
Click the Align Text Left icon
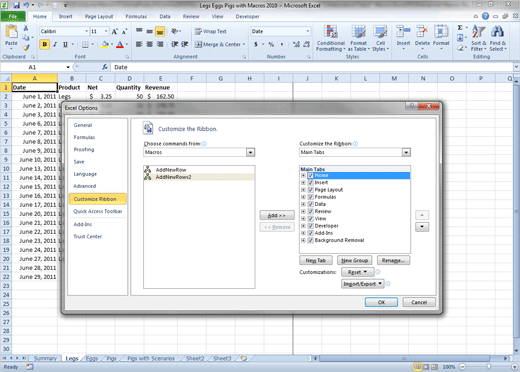tap(139, 44)
